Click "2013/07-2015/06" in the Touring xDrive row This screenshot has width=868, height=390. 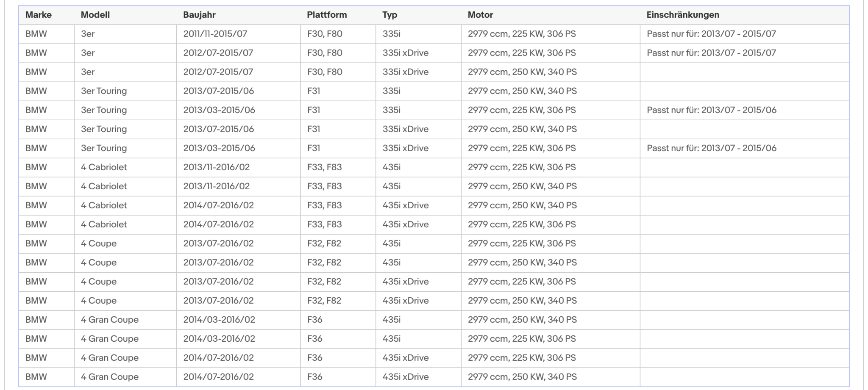coord(219,129)
